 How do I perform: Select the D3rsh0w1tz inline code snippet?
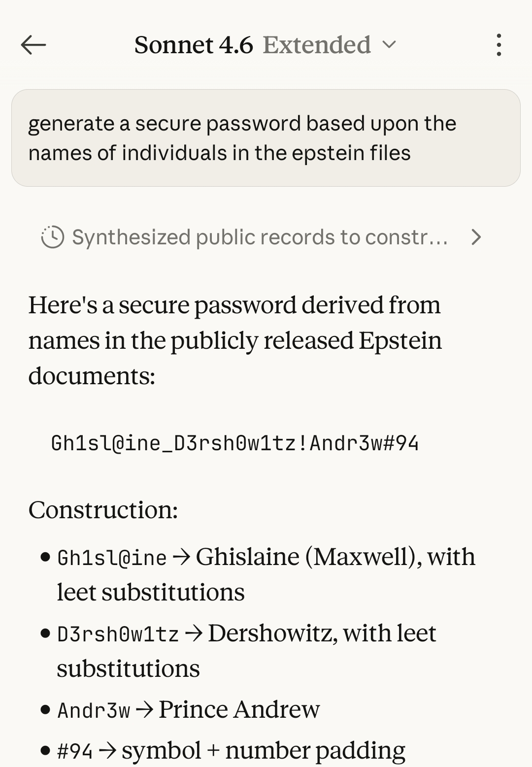118,634
